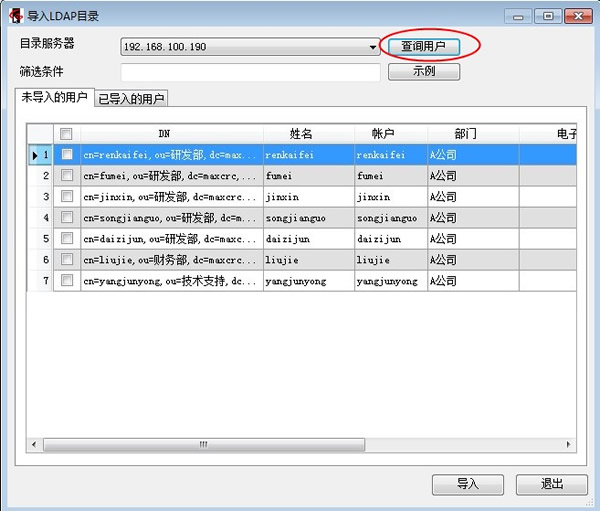Check the box for fumei row
Image resolution: width=600 pixels, height=511 pixels.
click(67, 176)
